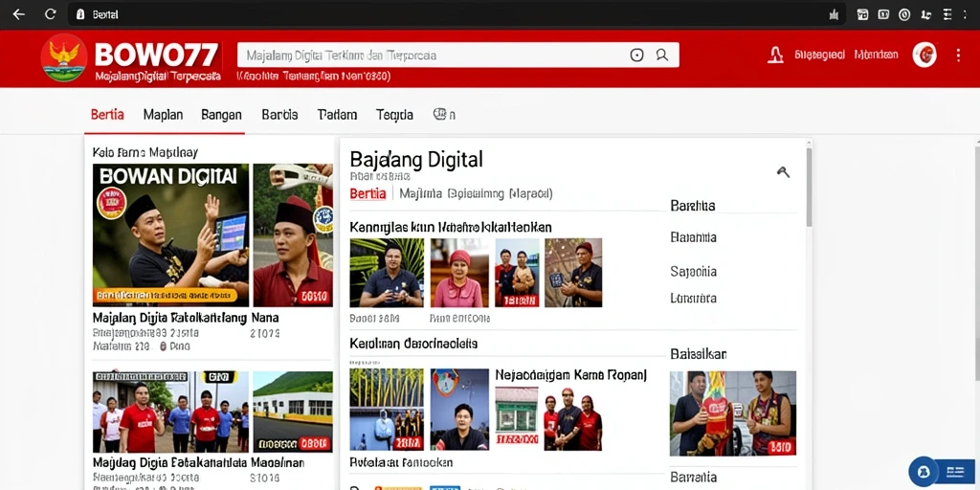Open the white building with green hill thumbnail

click(293, 412)
